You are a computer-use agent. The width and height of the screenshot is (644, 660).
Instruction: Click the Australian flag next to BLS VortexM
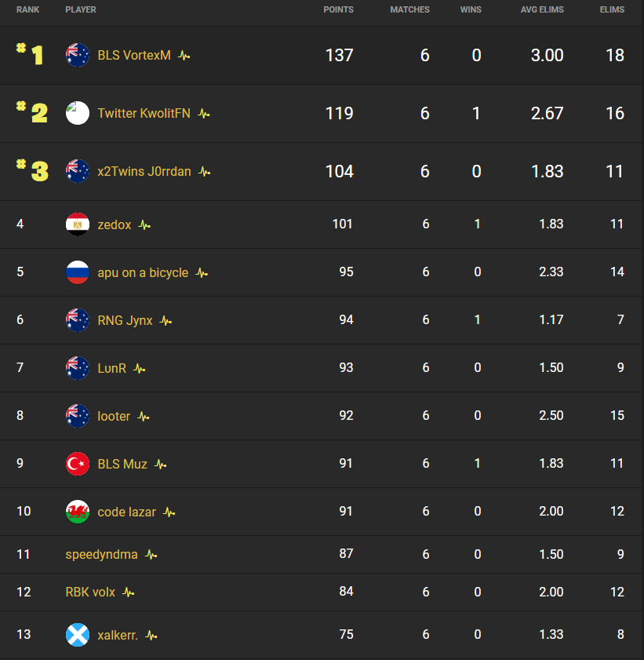tap(77, 55)
